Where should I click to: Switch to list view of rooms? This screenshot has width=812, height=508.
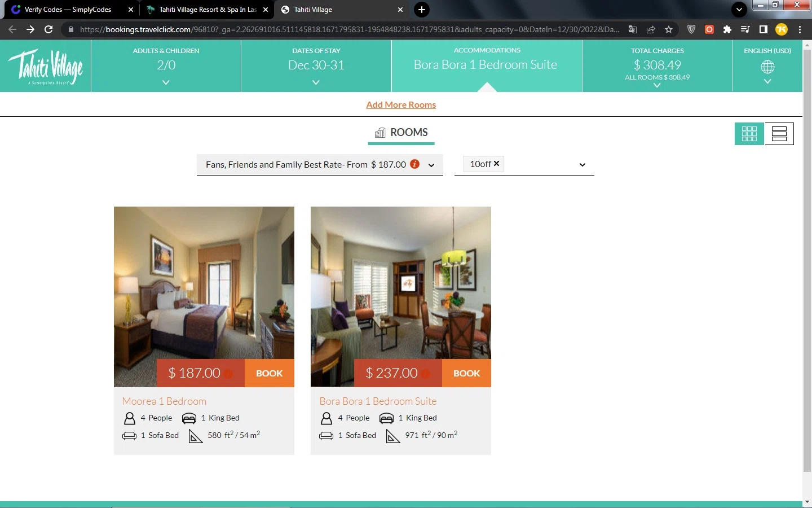click(x=779, y=134)
